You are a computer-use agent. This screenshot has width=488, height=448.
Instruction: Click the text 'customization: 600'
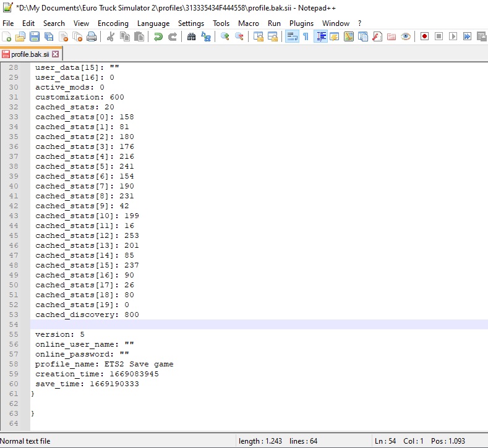80,97
